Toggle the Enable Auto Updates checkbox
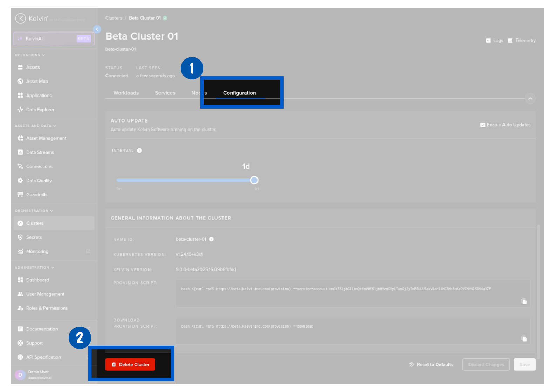555x392 pixels. coord(483,125)
